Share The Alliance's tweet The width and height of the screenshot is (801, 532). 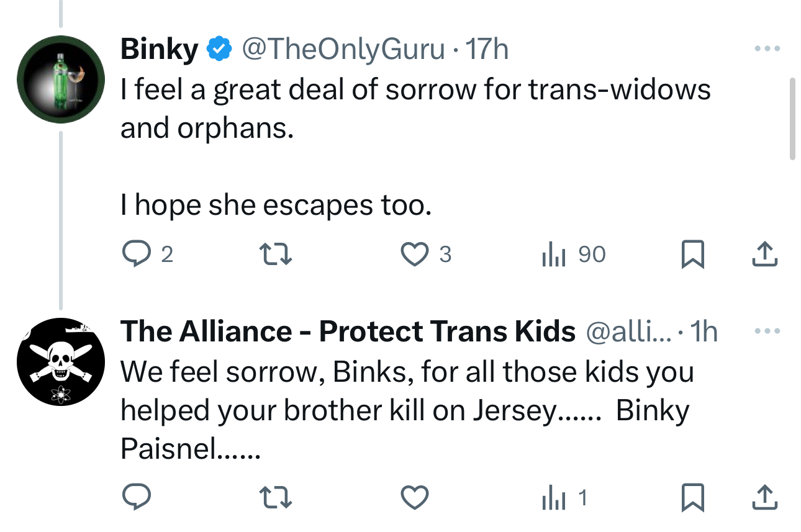click(766, 497)
